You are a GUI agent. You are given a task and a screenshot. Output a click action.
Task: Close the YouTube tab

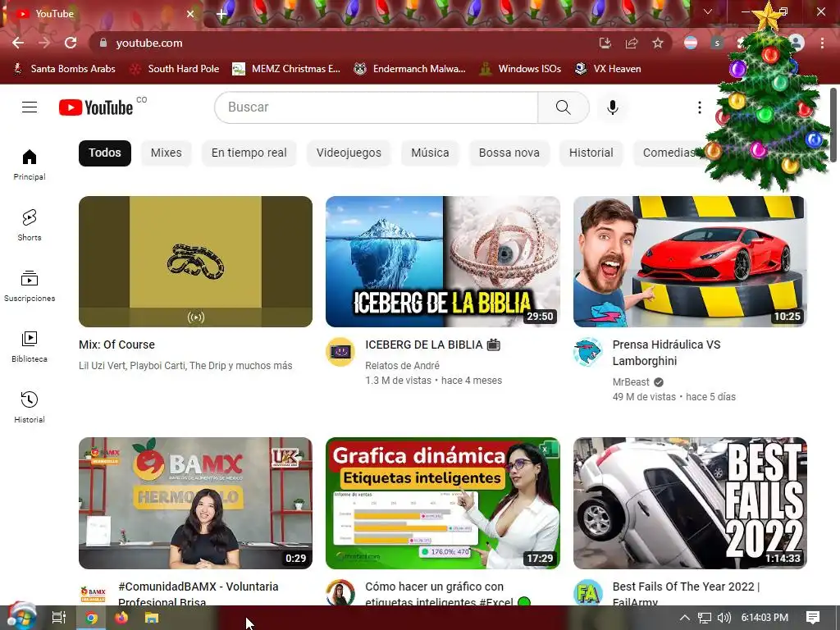tap(190, 14)
